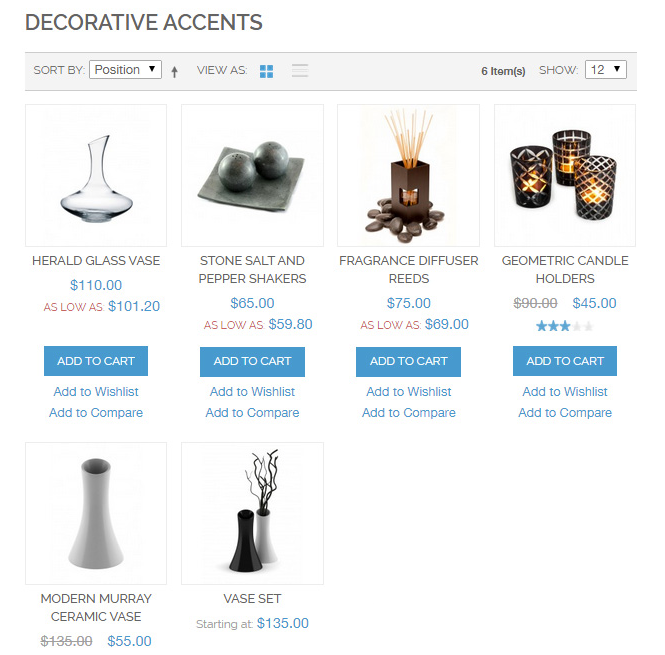Open Modern Murray Ceramic Vase image
665x655 pixels.
(96, 513)
